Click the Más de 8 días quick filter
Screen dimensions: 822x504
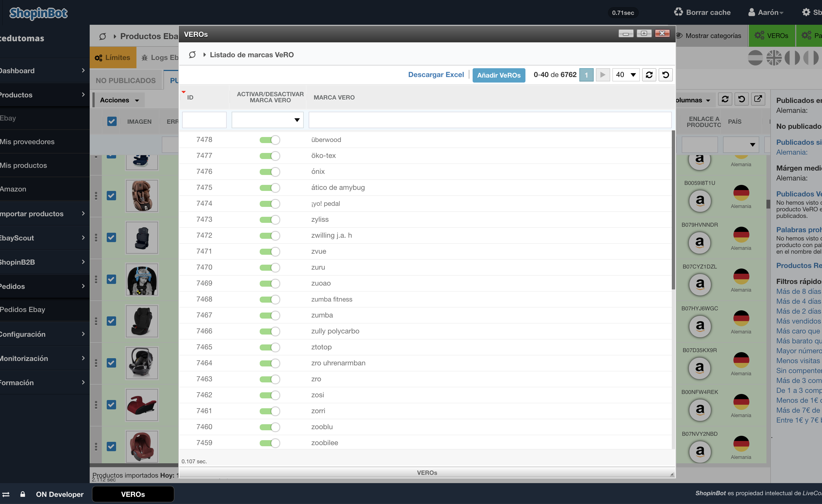coord(798,291)
